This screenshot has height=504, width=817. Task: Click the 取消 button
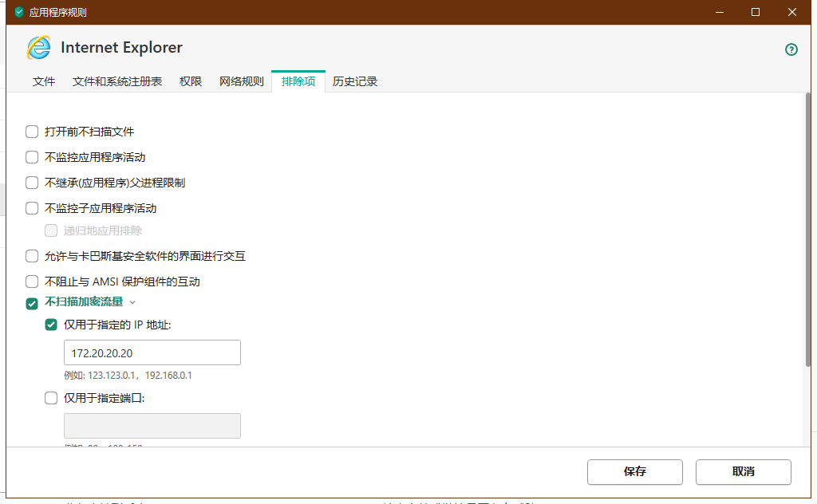743,472
